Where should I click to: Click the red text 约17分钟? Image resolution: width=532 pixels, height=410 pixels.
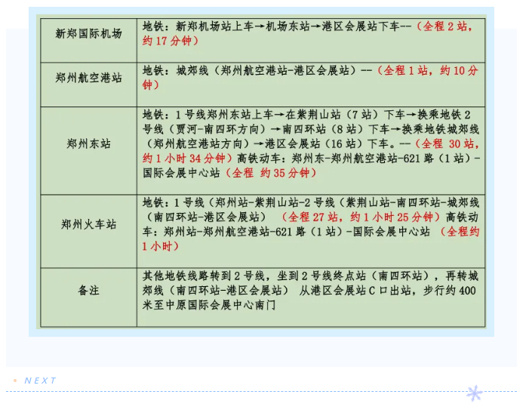tap(168, 41)
